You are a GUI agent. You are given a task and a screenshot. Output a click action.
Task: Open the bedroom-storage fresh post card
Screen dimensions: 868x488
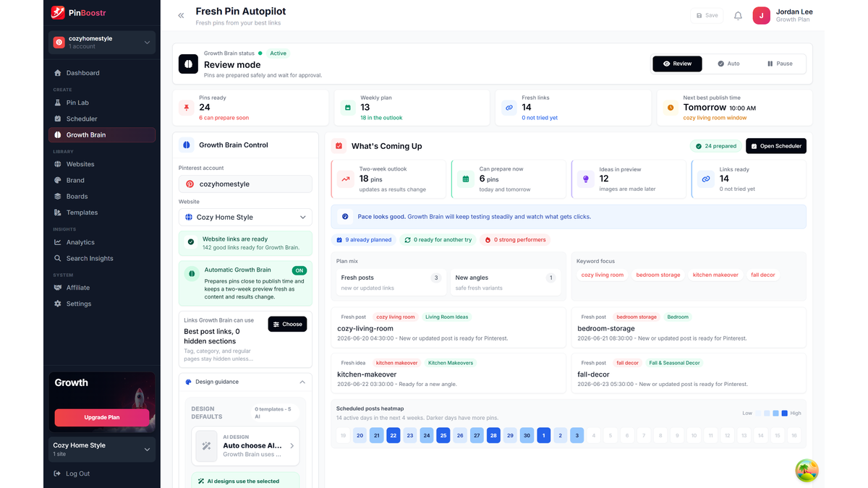point(689,329)
